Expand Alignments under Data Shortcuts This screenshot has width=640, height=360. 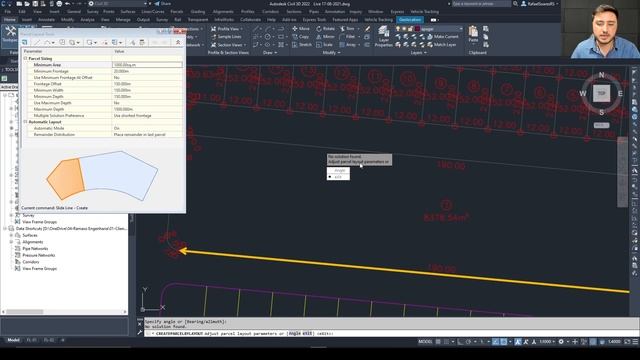(x=11, y=242)
